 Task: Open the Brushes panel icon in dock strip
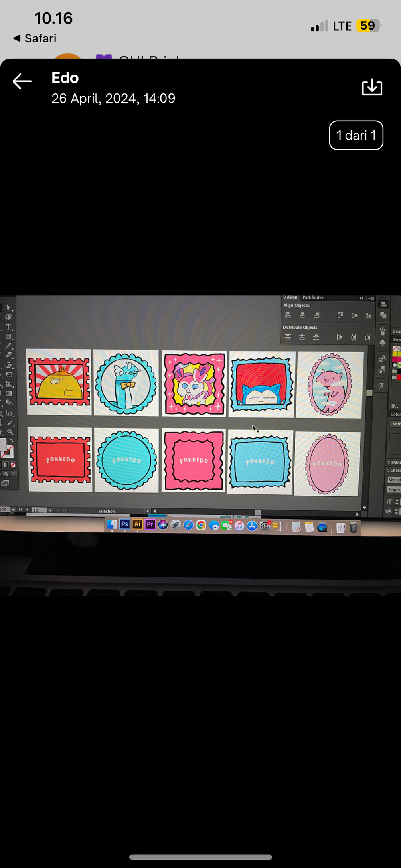tap(382, 331)
